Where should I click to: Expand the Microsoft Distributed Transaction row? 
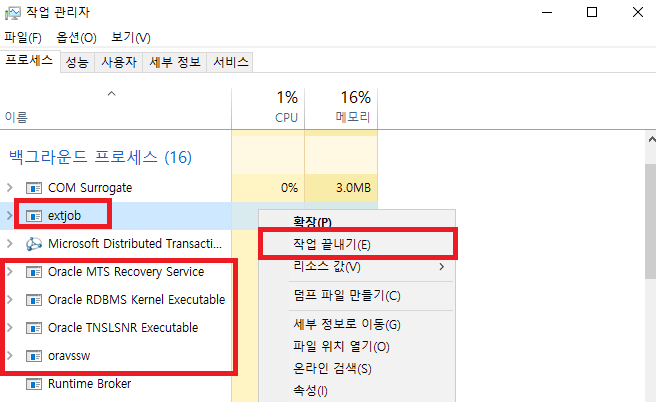click(x=10, y=244)
